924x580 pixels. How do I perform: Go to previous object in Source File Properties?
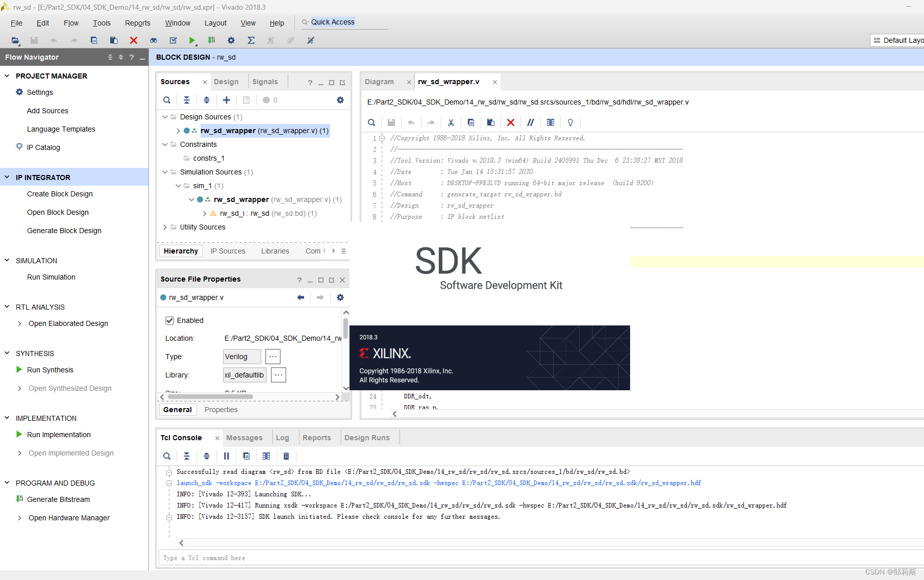[301, 297]
